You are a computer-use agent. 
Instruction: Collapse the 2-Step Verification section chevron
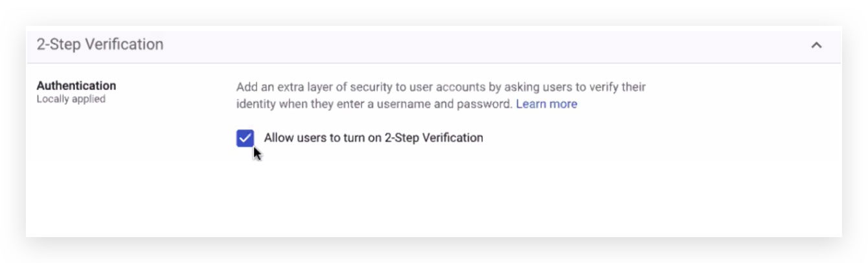(816, 45)
